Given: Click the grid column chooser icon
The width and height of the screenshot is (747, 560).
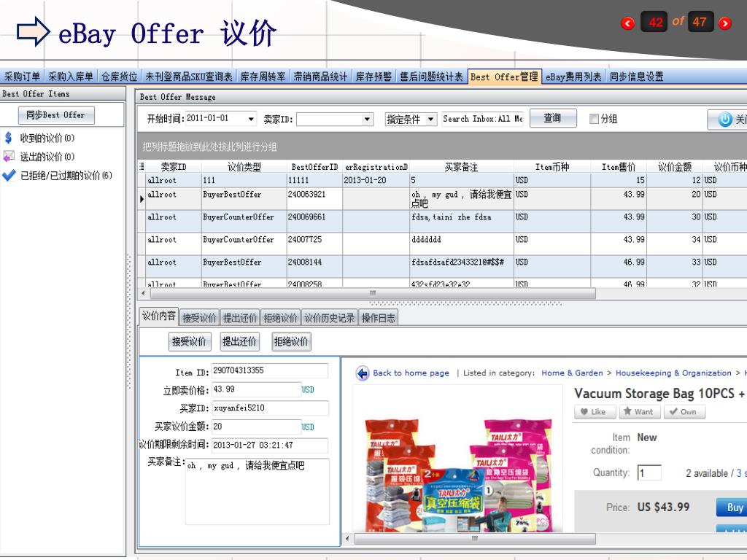Looking at the screenshot, I should point(142,167).
